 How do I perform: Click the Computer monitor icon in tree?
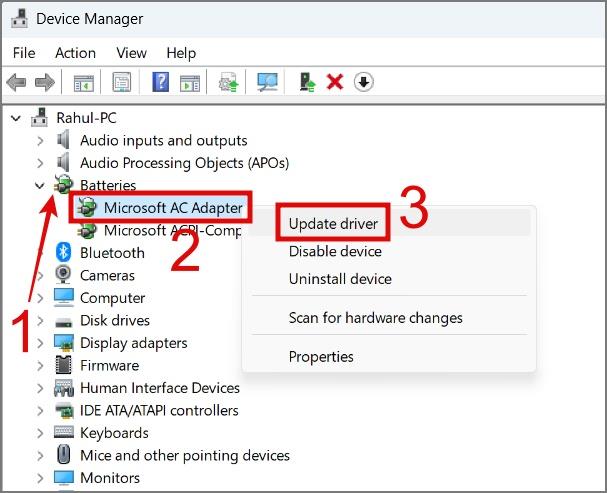63,297
